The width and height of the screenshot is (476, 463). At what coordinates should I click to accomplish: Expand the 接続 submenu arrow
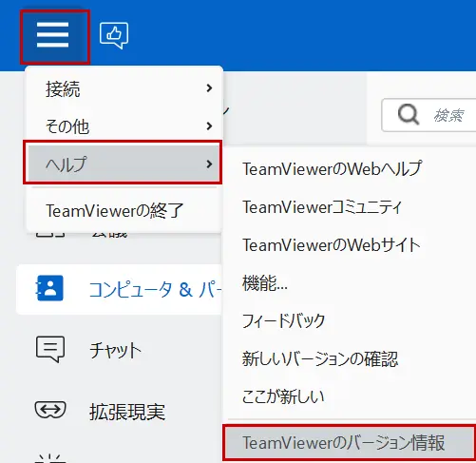[209, 88]
